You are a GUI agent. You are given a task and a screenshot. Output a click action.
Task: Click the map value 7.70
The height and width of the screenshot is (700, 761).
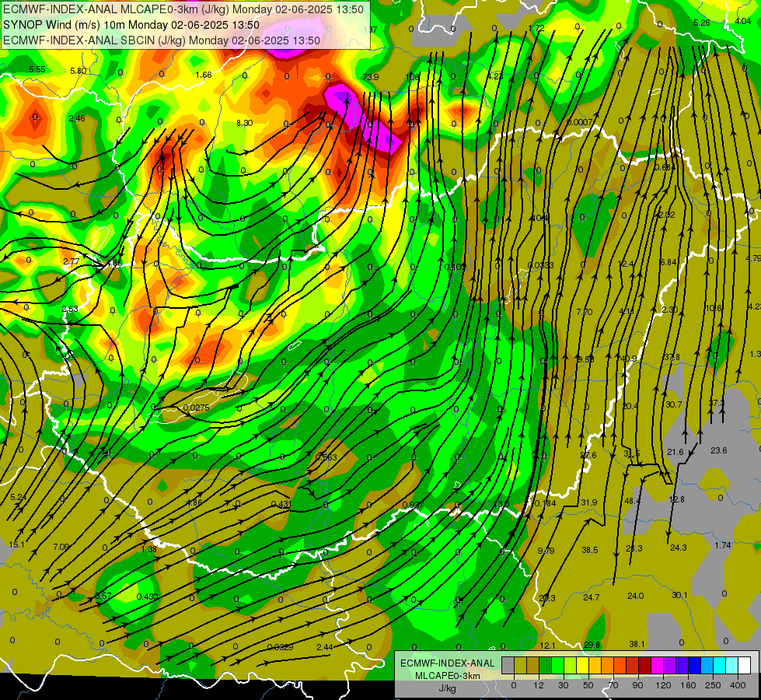[x=585, y=312]
